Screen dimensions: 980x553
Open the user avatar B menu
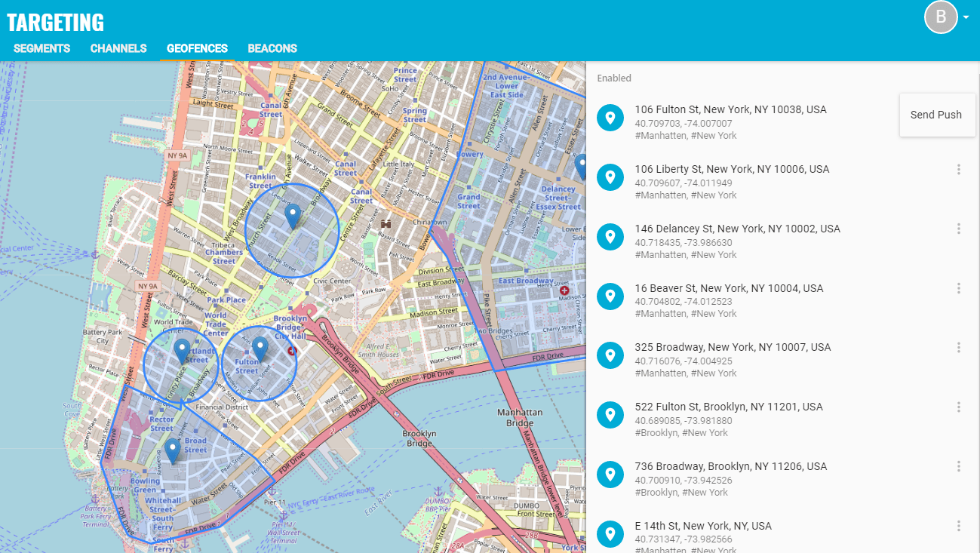click(941, 17)
